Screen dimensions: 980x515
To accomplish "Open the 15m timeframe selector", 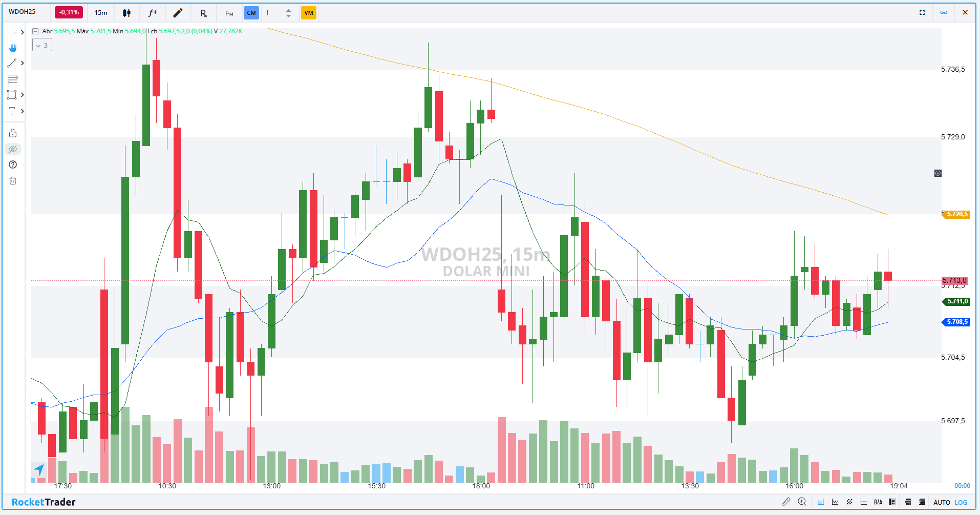I will point(101,13).
